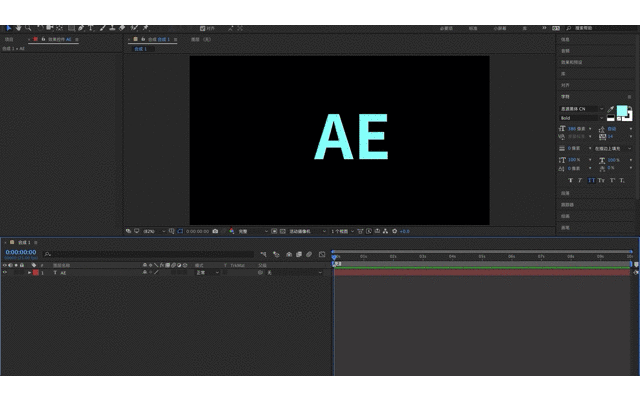Select the Pen tool
The image size is (640, 400).
pyautogui.click(x=81, y=28)
